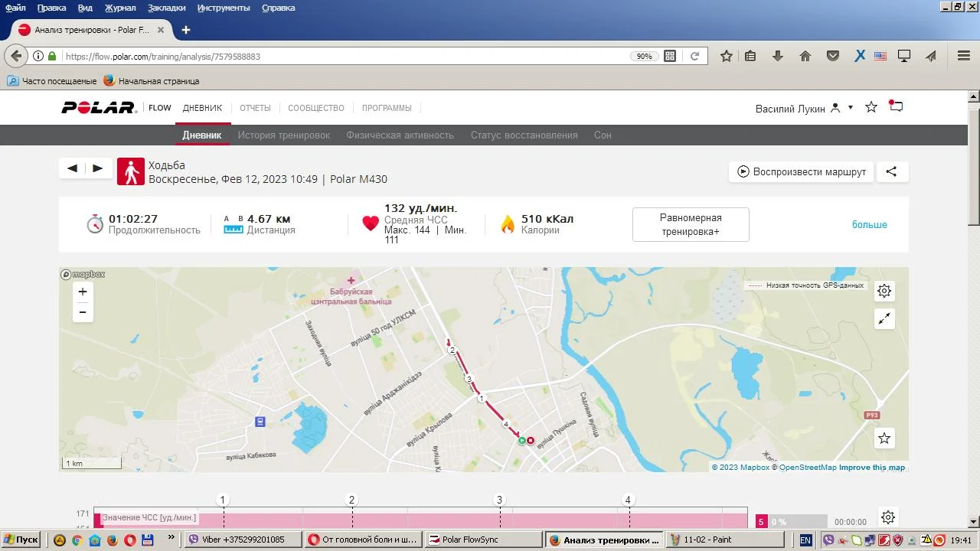This screenshot has width=980, height=551.
Task: Expand map to fullscreen view
Action: click(x=884, y=319)
